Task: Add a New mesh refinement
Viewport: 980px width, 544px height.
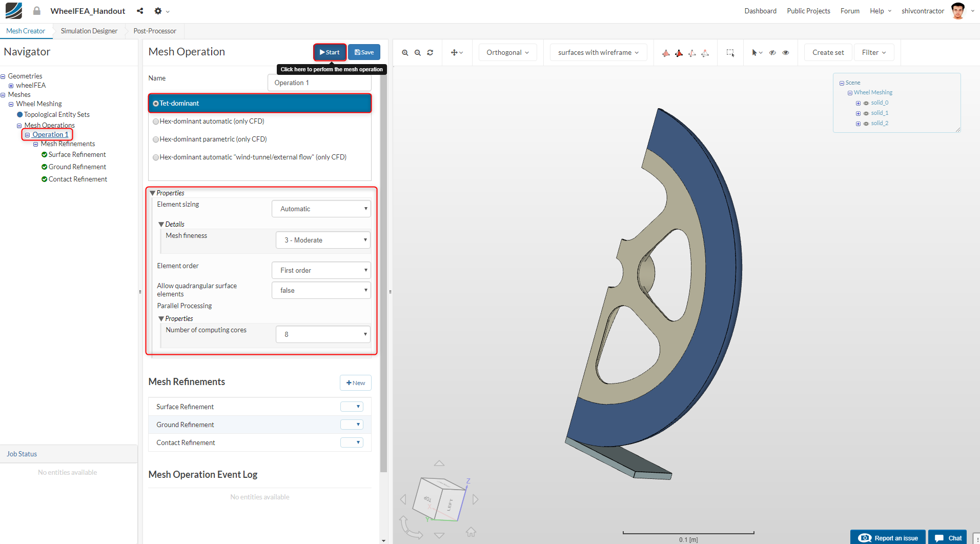Action: [355, 383]
